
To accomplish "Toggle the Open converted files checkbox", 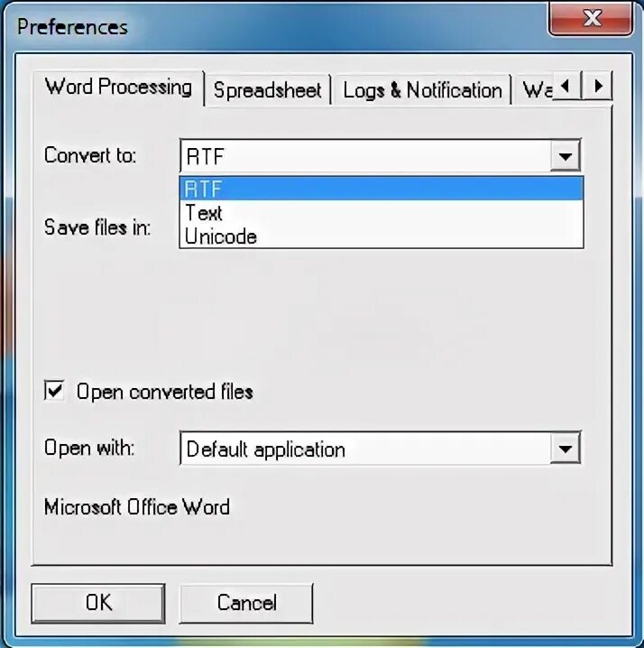I will [x=54, y=391].
